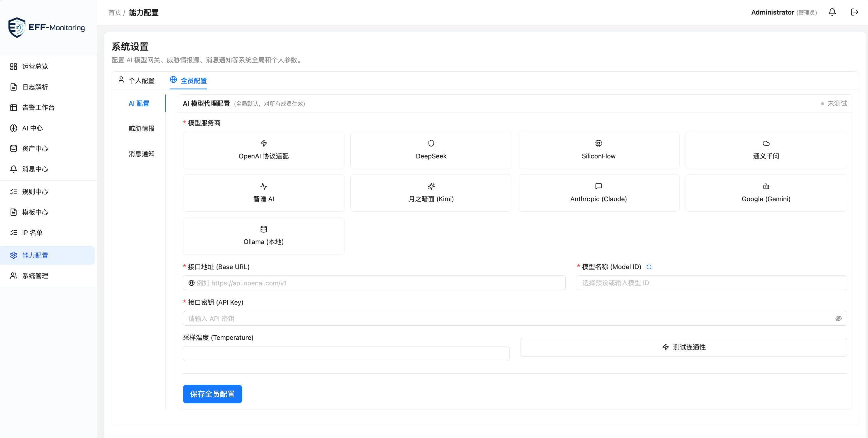The image size is (868, 438).
Task: Click the 告警工作台 table icon
Action: tap(13, 107)
